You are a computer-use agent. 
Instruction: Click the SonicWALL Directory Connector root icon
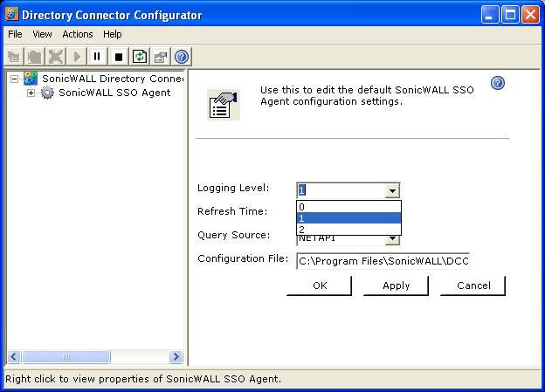[x=31, y=79]
